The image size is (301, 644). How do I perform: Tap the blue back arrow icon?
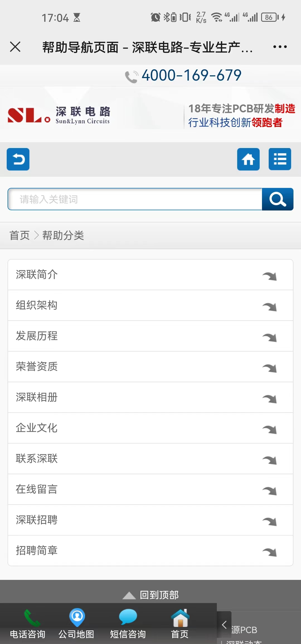(18, 159)
